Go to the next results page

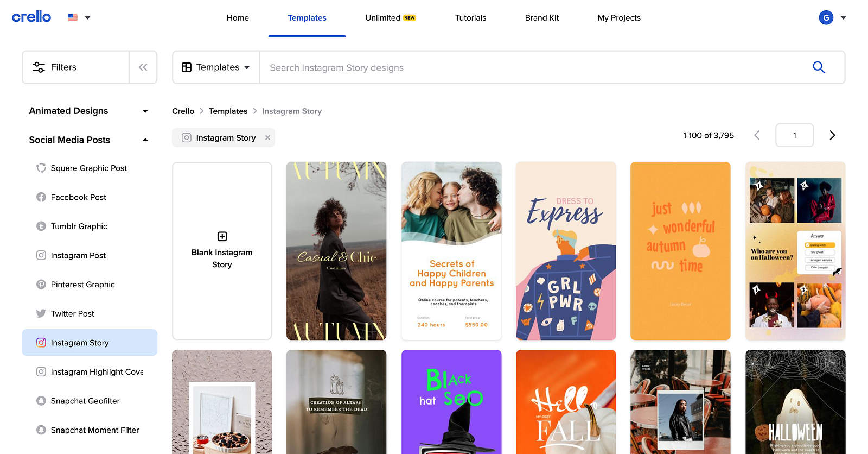pos(832,135)
